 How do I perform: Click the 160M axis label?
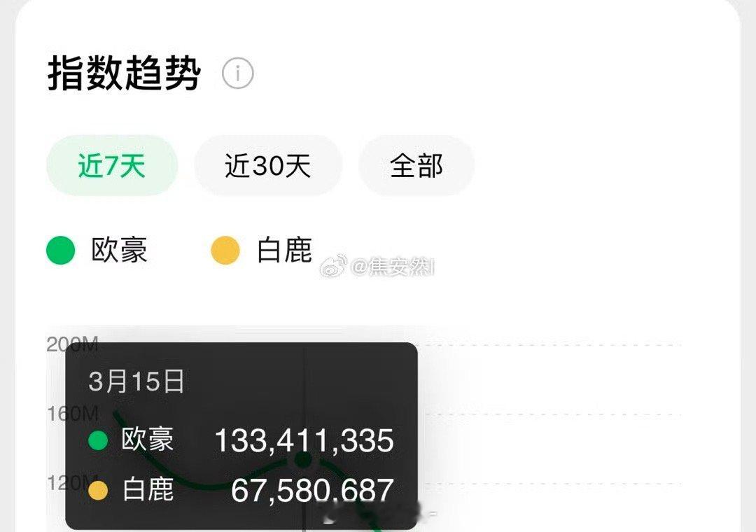tap(72, 413)
